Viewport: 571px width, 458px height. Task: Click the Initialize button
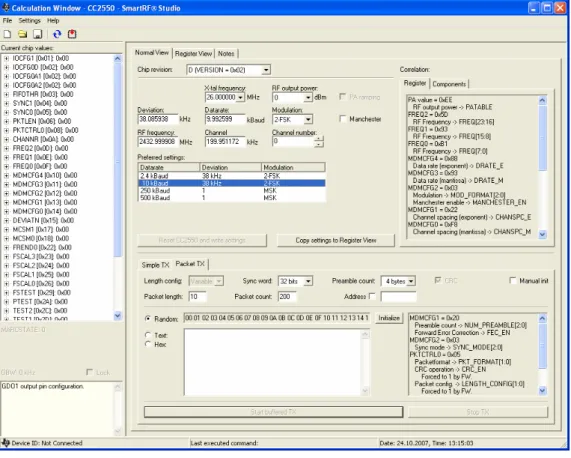coord(389,318)
